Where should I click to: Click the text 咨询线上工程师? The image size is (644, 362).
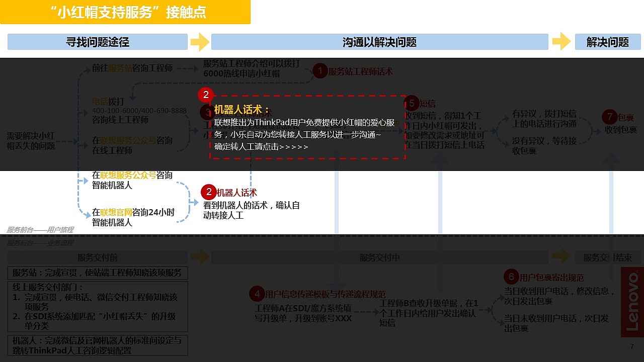pos(120,120)
